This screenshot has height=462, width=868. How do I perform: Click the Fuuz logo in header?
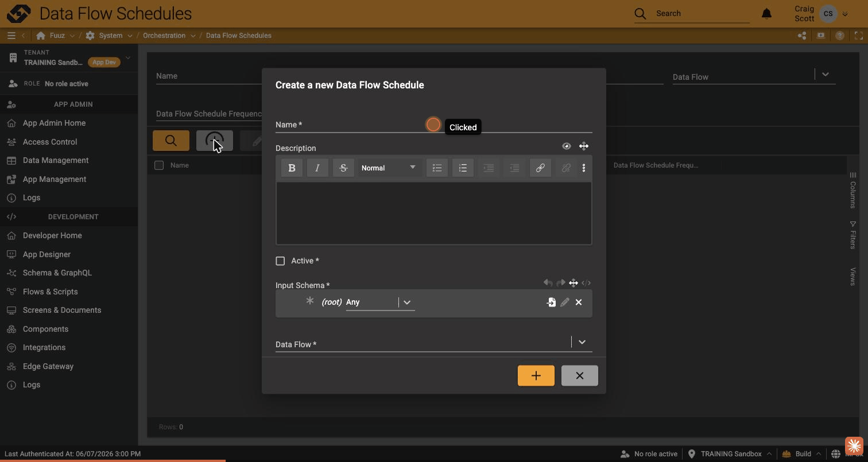coord(18,14)
